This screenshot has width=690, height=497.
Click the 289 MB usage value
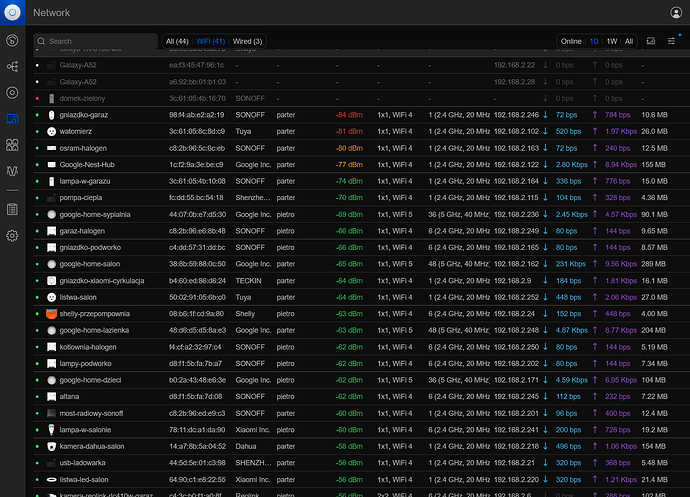coord(653,264)
